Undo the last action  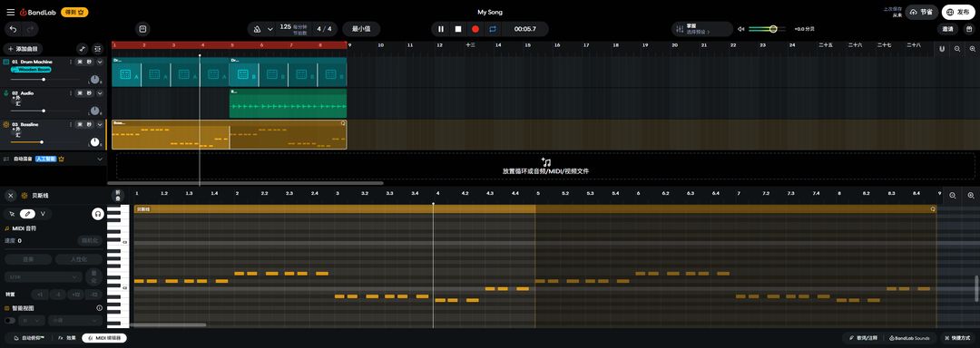tap(13, 29)
